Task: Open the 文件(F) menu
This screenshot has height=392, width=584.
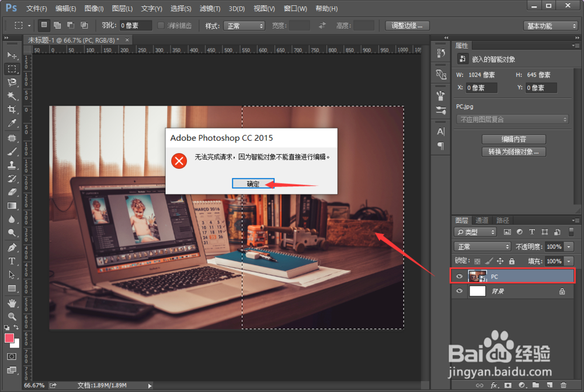Action: point(36,8)
